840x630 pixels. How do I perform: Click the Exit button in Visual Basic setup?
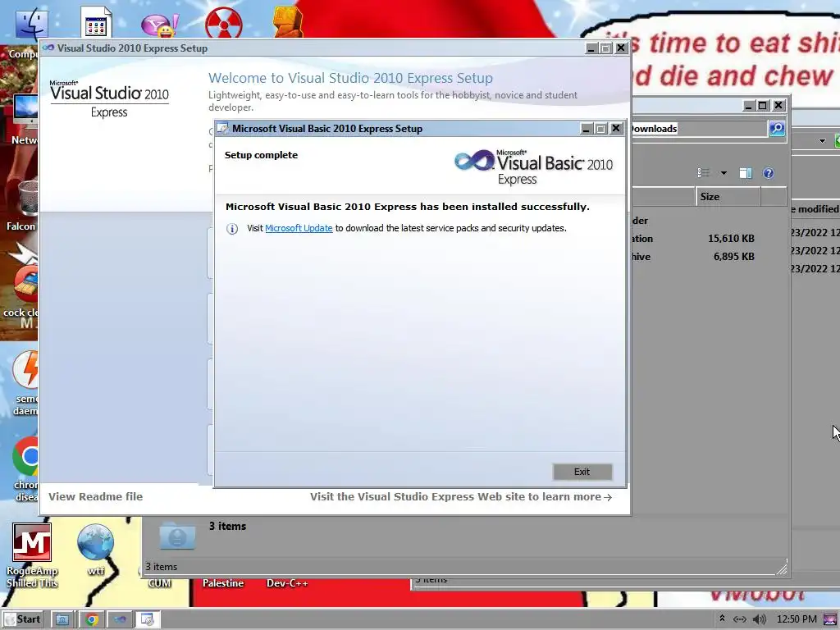[x=582, y=472]
